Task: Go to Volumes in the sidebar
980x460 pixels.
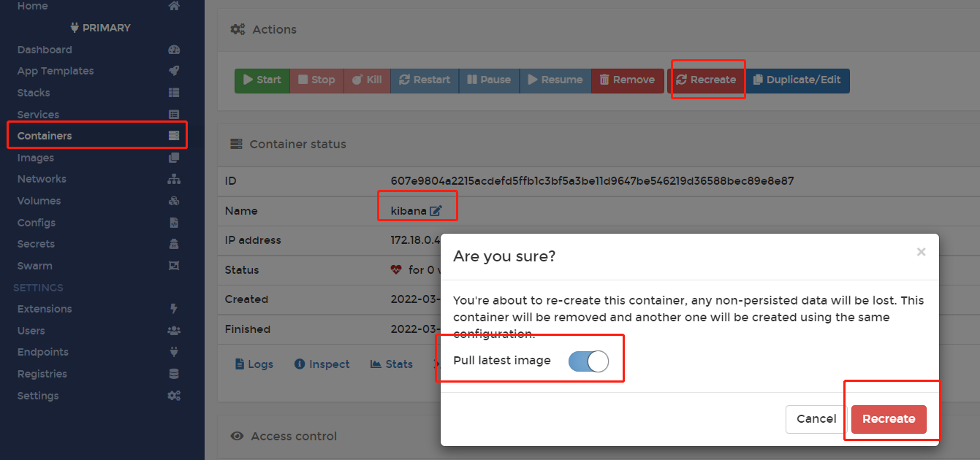Action: [x=39, y=201]
